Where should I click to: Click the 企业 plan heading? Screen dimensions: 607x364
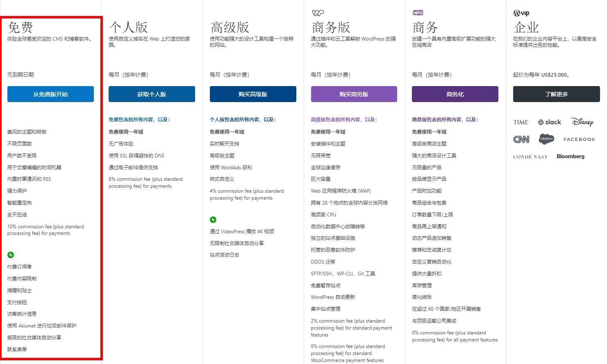click(526, 27)
